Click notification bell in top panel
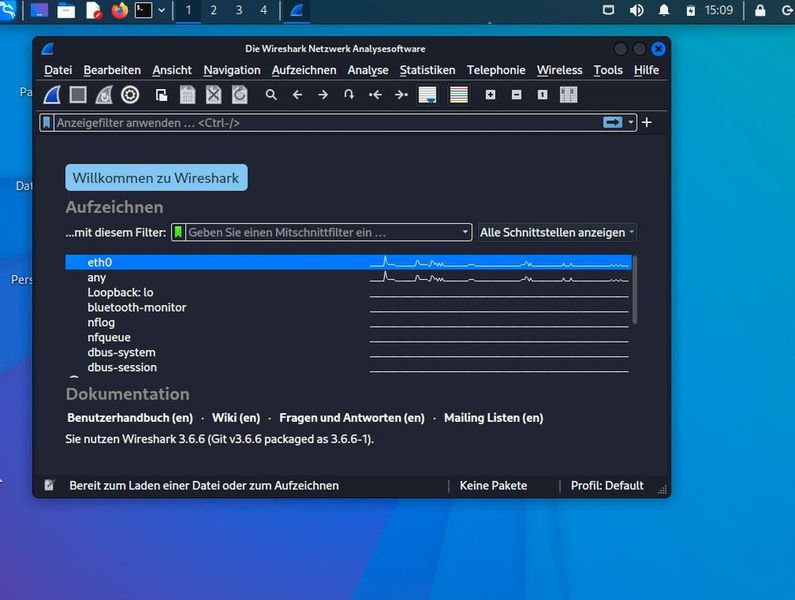The width and height of the screenshot is (795, 600). [x=664, y=10]
